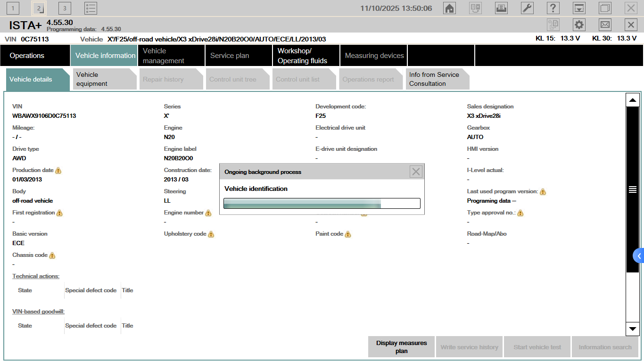Click Display measures plan button

[x=401, y=347]
